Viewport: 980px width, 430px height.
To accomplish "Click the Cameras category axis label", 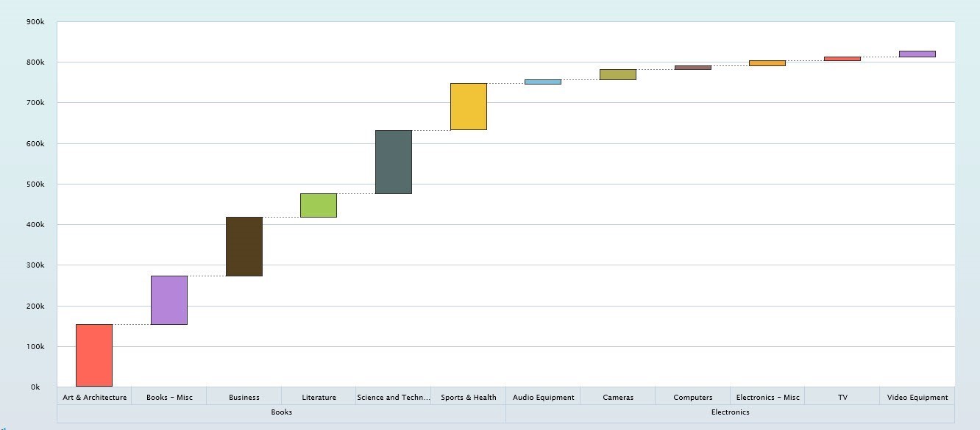I will pos(618,397).
